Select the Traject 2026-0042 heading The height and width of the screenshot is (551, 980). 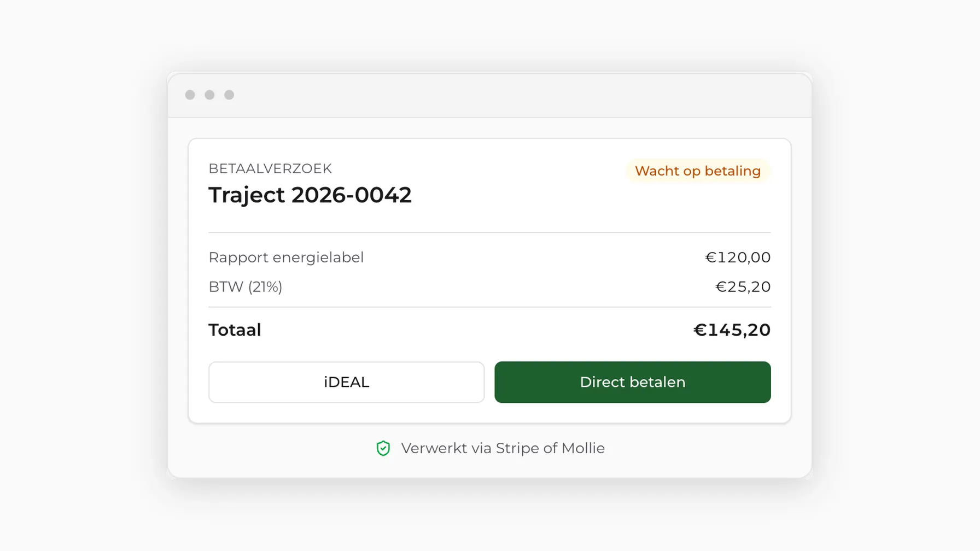pyautogui.click(x=310, y=195)
